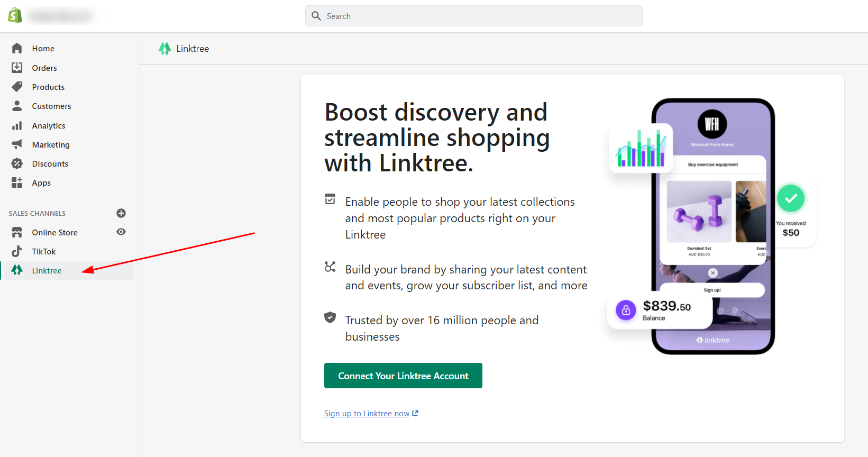Click 'Trusted by over 16 million people' text

coord(442,328)
